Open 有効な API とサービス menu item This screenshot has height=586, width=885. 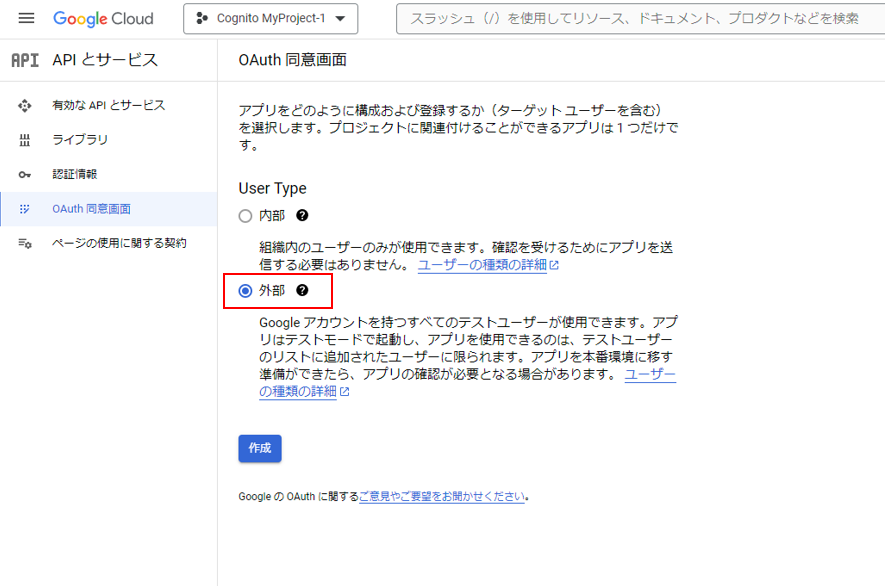click(x=108, y=106)
